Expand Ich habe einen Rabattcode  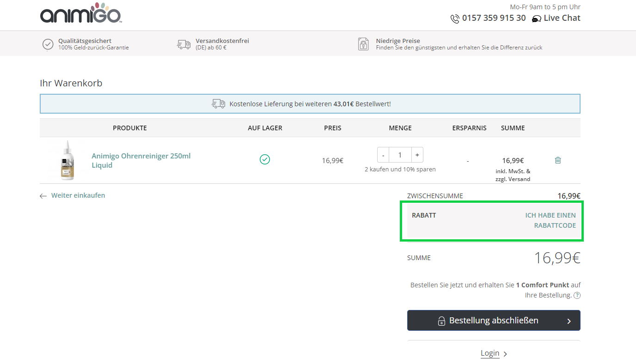click(x=550, y=220)
